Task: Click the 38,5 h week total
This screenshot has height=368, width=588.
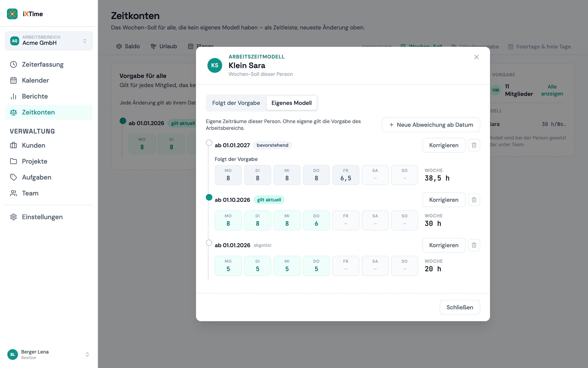Action: tap(437, 178)
